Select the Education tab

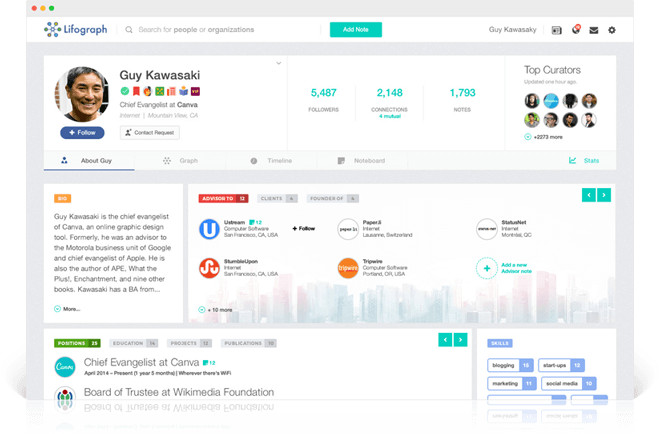tap(134, 343)
